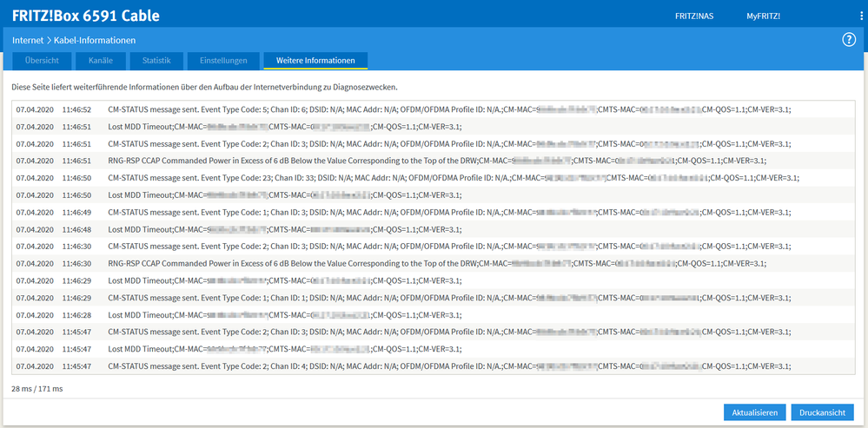Viewport: 868px width, 428px height.
Task: Click the FRITZ!Box 6591 Cable title
Action: coord(86,16)
